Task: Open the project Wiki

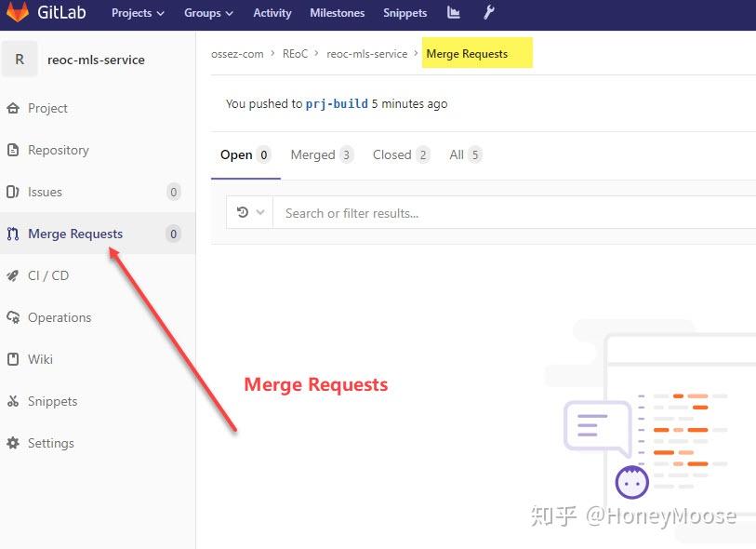Action: pyautogui.click(x=43, y=359)
